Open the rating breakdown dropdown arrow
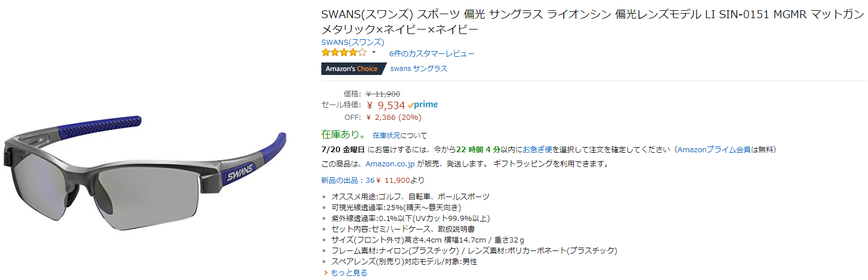 click(374, 52)
